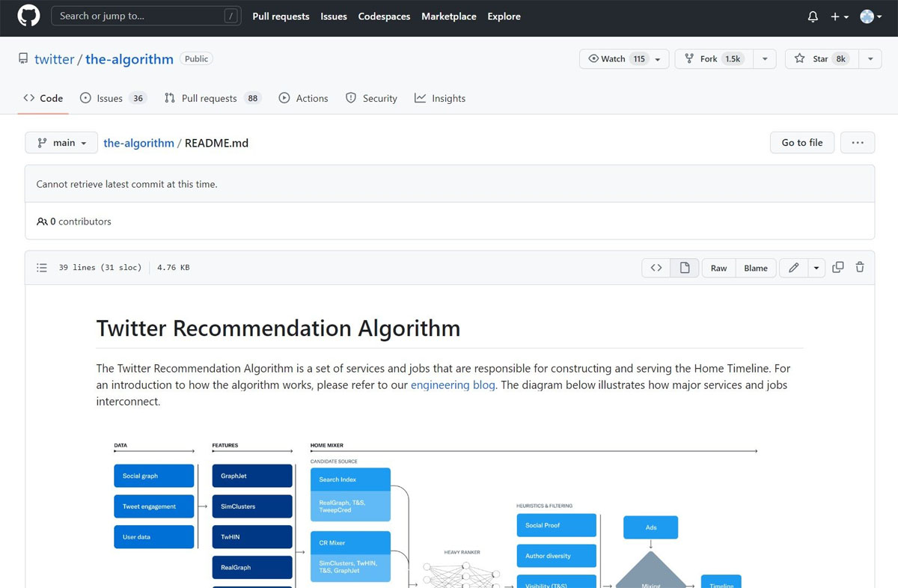
Task: Open the notifications bell
Action: (x=813, y=16)
